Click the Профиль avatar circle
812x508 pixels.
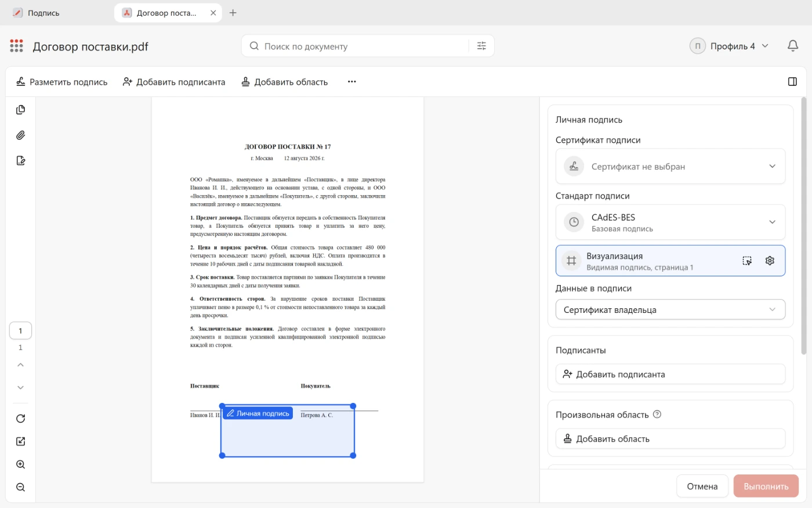pyautogui.click(x=698, y=46)
